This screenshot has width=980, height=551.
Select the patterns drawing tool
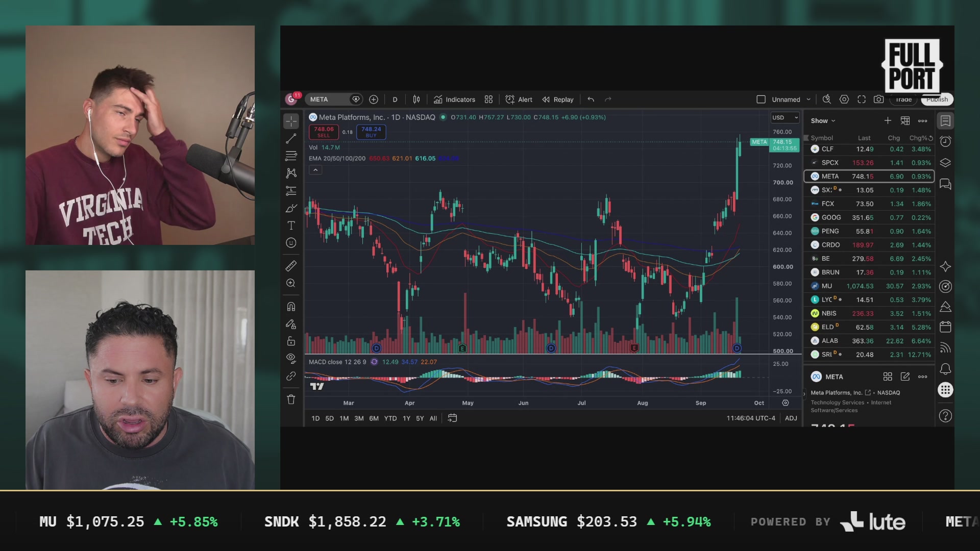click(291, 173)
